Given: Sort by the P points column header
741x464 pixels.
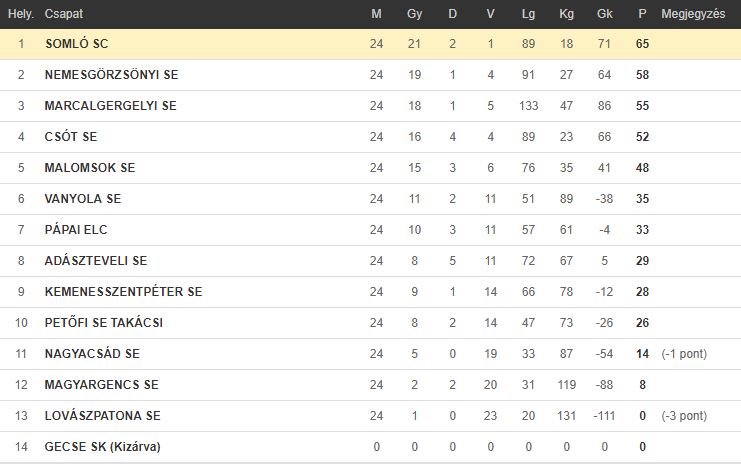Looking at the screenshot, I should [x=642, y=14].
